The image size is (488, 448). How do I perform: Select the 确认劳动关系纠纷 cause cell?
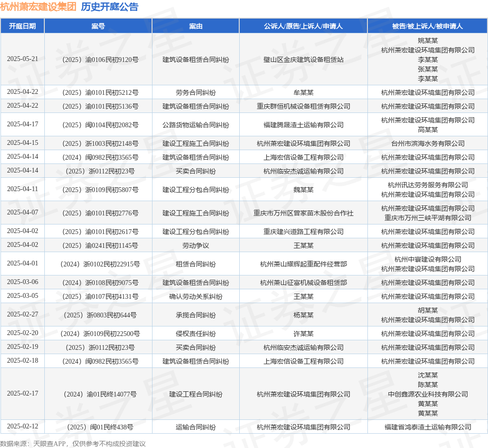pyautogui.click(x=195, y=296)
